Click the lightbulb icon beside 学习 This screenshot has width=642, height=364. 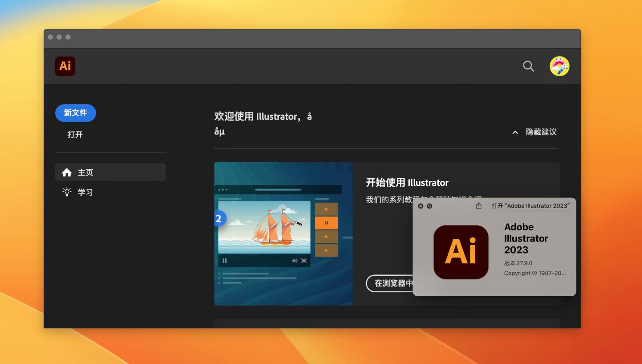(67, 192)
